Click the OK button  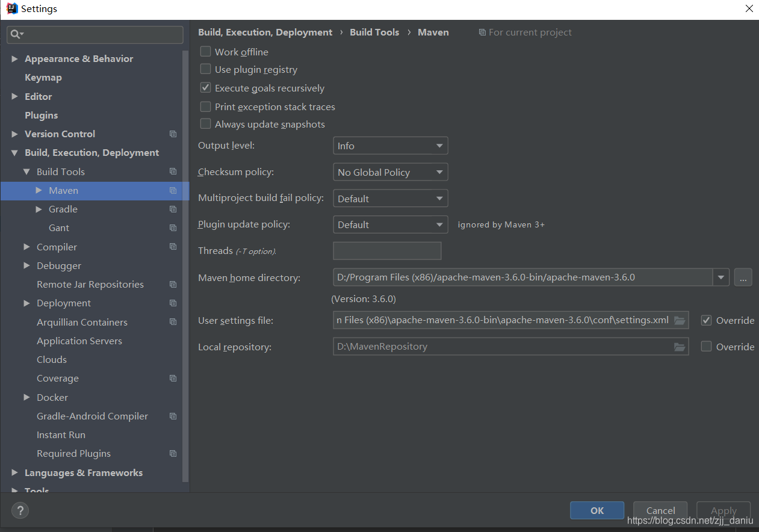point(597,510)
